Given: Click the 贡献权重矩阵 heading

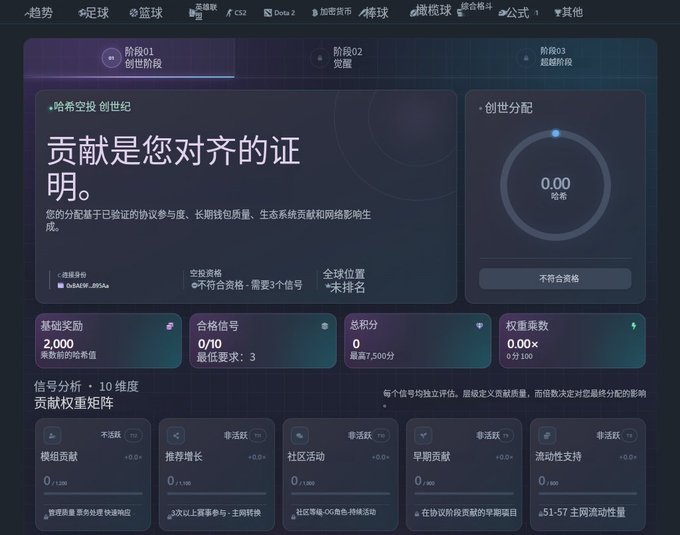Looking at the screenshot, I should pos(74,403).
